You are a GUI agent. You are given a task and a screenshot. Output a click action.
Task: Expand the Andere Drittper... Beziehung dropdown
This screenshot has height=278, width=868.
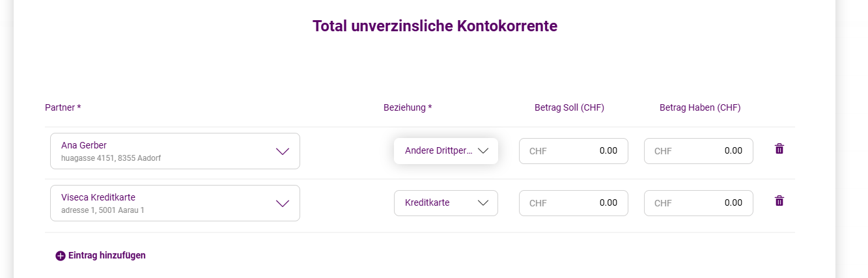coord(446,151)
